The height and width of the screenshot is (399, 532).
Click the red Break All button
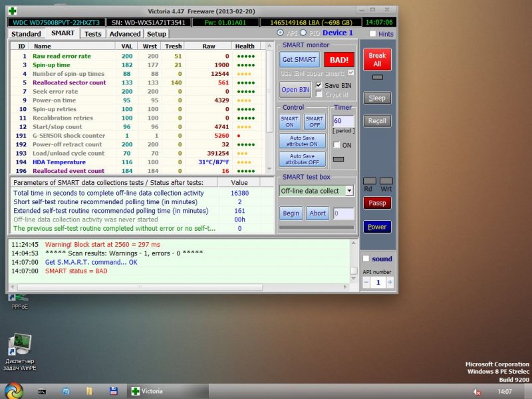(377, 60)
